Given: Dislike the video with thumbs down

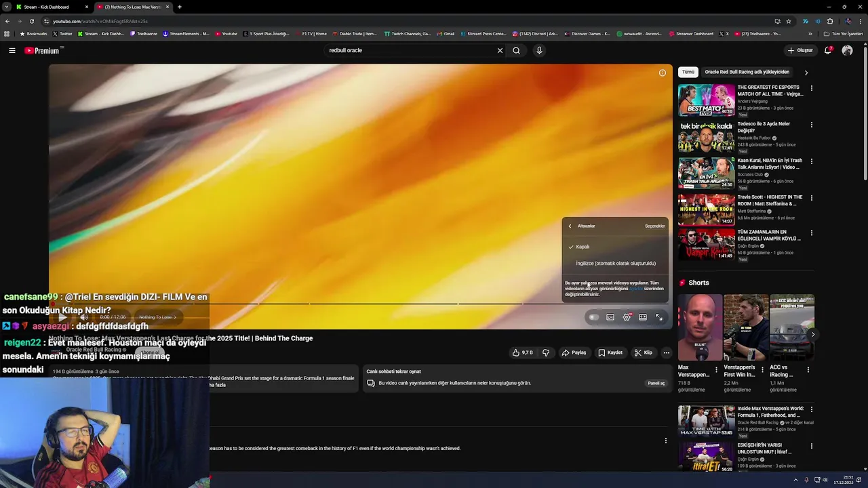Looking at the screenshot, I should pos(546,352).
